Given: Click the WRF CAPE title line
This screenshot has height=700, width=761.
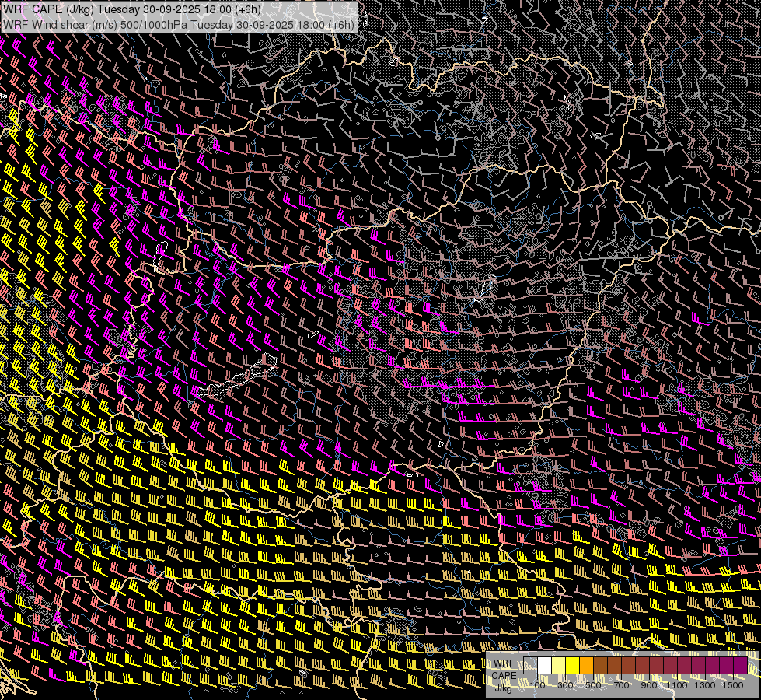Looking at the screenshot, I should click(132, 9).
